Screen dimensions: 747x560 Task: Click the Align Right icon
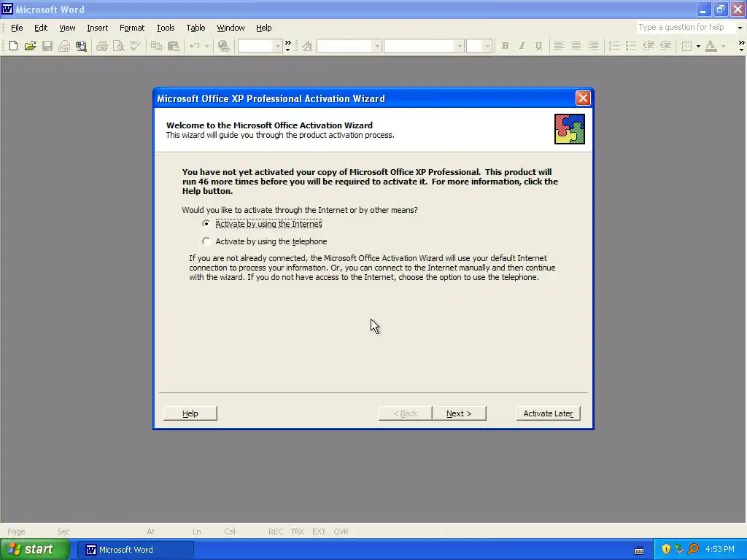tap(593, 46)
